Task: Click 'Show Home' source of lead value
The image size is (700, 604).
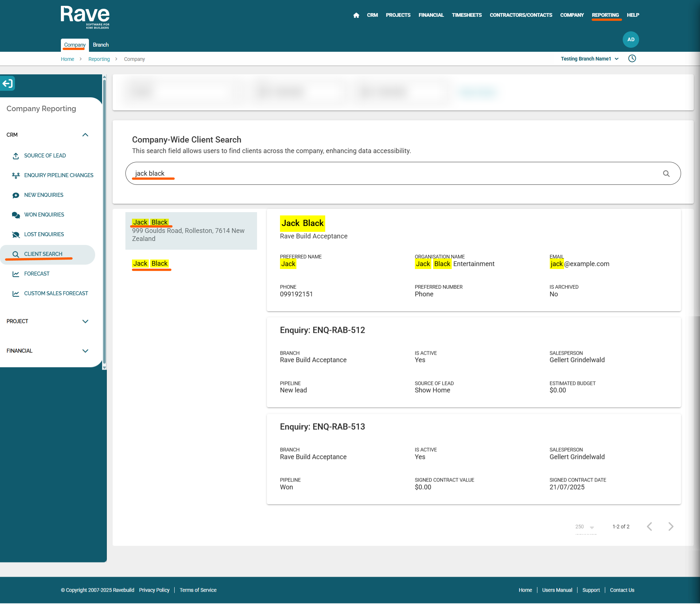Action: click(x=432, y=390)
